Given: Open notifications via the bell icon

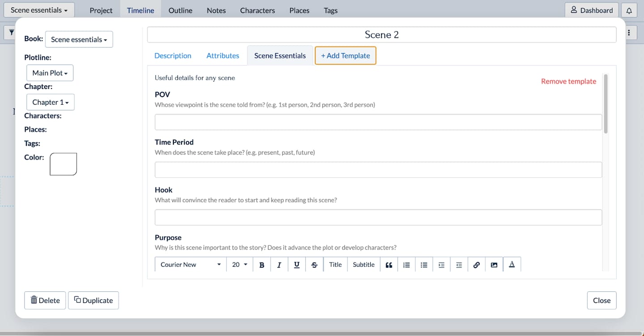Looking at the screenshot, I should click(629, 10).
